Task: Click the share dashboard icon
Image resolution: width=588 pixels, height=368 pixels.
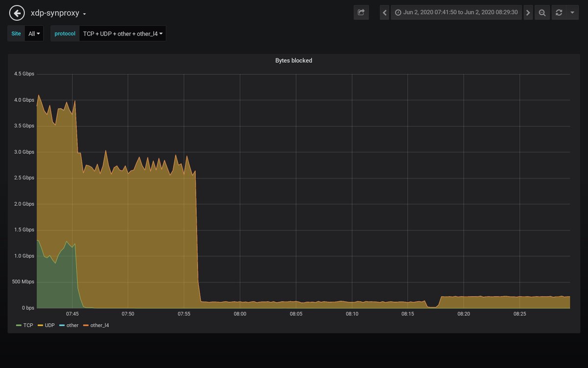Action: [x=361, y=12]
